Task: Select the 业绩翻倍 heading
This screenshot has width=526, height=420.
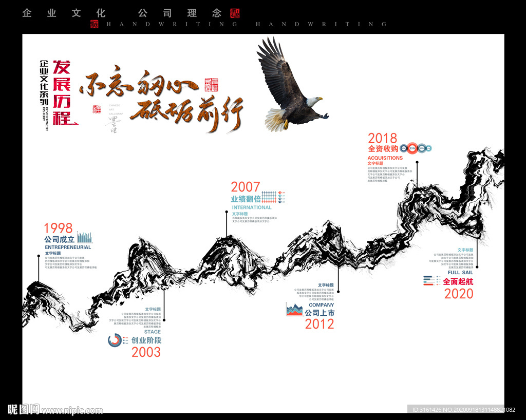Action: coord(246,199)
